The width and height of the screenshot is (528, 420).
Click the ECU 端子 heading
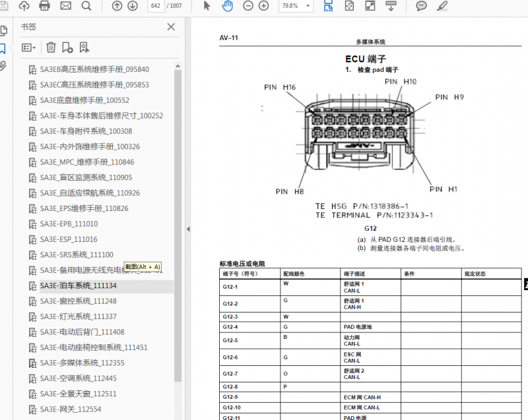point(366,59)
